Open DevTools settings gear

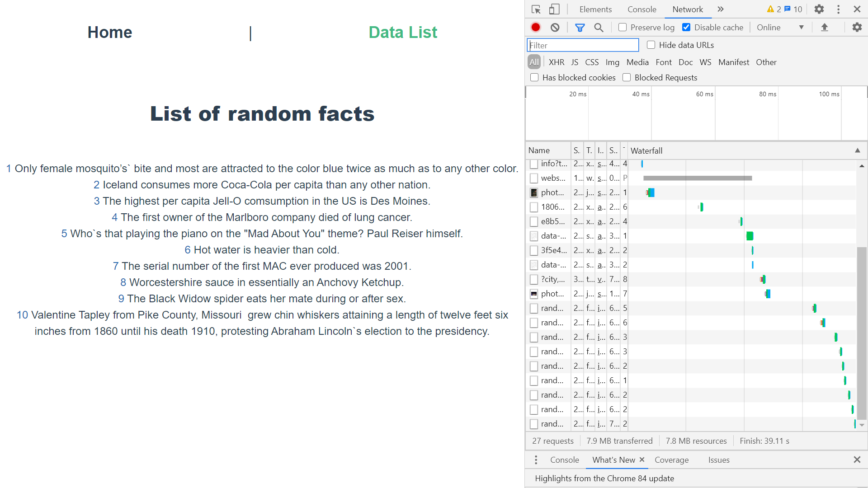pos(819,9)
